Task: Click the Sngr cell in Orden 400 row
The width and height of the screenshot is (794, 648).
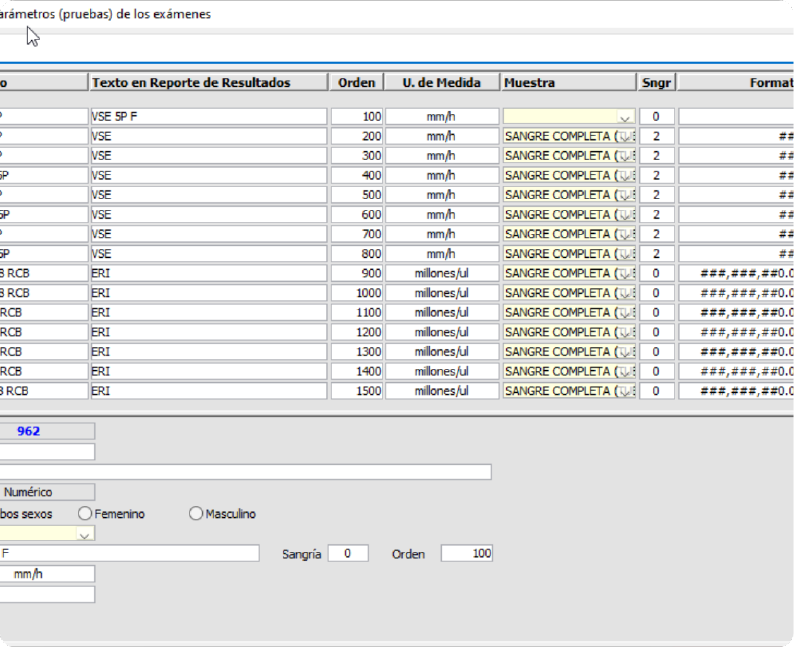Action: pyautogui.click(x=656, y=176)
